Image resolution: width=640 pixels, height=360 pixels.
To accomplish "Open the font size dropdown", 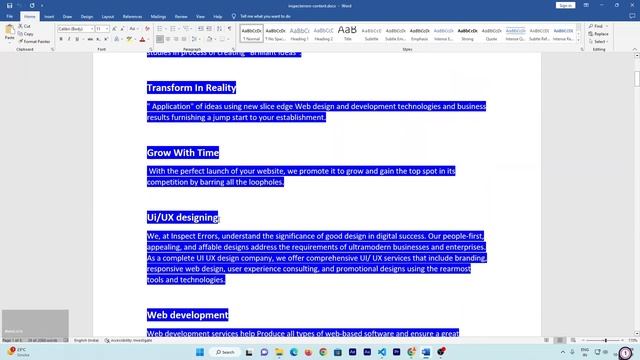I will pos(107,29).
